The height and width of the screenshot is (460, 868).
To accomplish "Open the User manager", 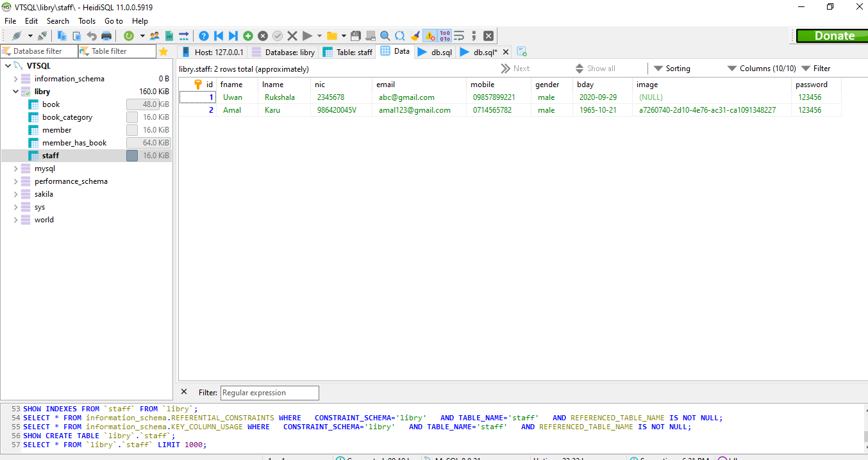I will [154, 35].
